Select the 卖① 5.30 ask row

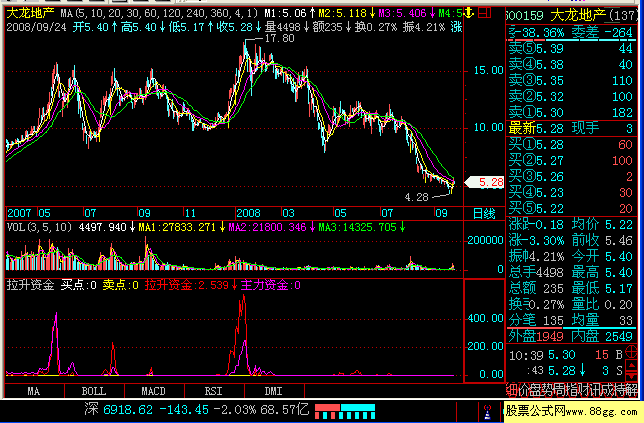571,113
